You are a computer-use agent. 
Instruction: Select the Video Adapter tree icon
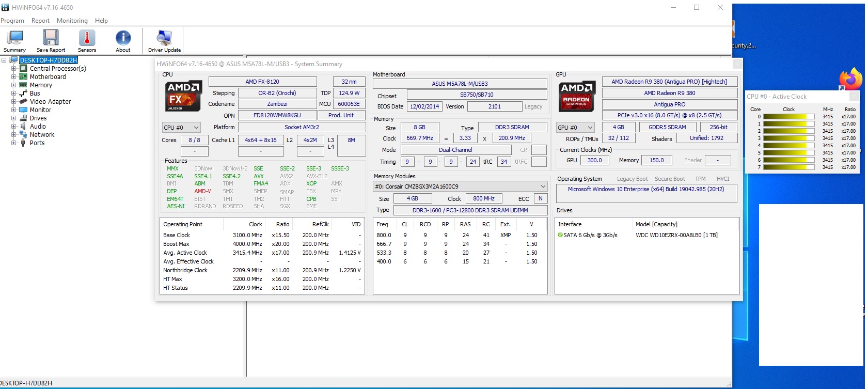coord(23,101)
